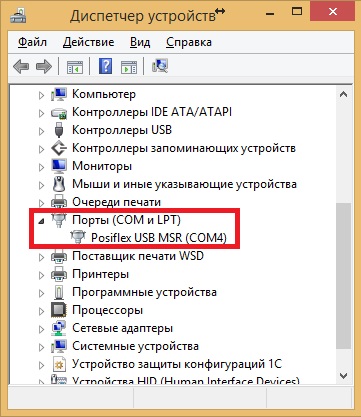
Task: Expand the Очереди печати node
Action: click(41, 203)
